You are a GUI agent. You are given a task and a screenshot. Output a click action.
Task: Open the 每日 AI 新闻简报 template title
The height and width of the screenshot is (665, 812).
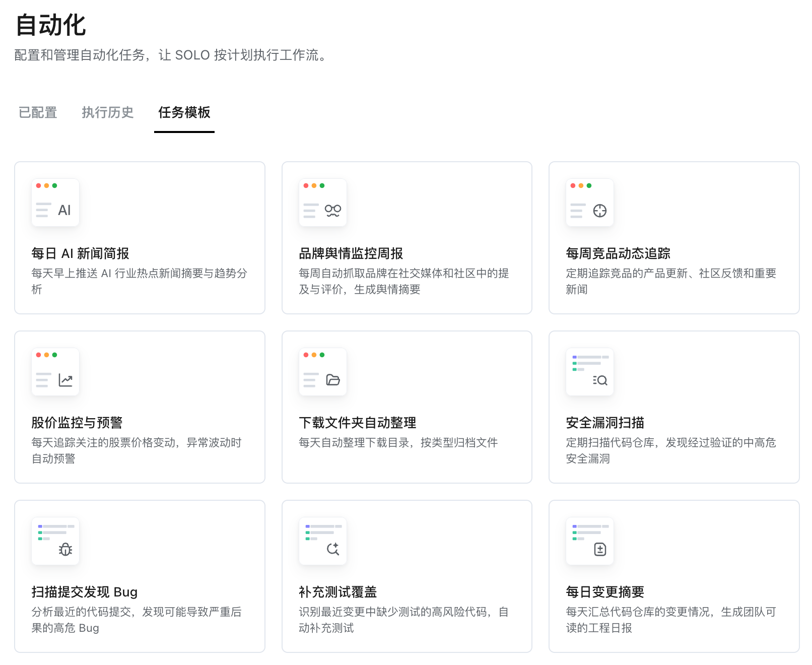(80, 253)
